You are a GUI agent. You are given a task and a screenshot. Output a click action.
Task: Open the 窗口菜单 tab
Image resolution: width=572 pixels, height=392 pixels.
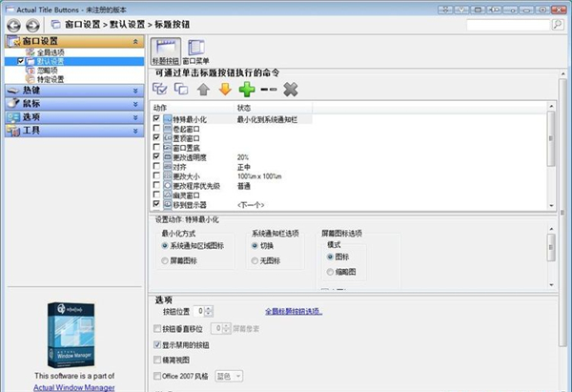click(196, 52)
